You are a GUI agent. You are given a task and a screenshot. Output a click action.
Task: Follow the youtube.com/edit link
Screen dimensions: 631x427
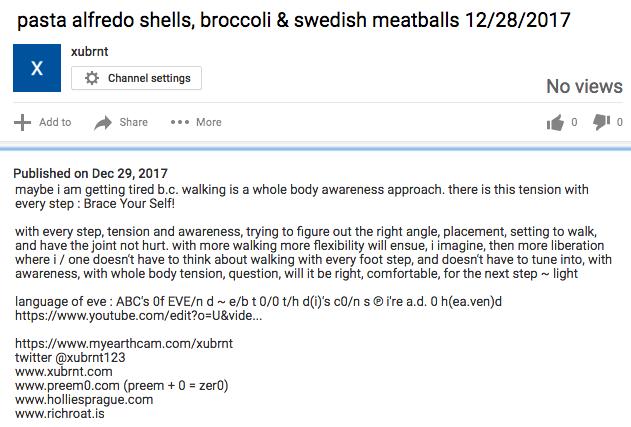tap(138, 315)
